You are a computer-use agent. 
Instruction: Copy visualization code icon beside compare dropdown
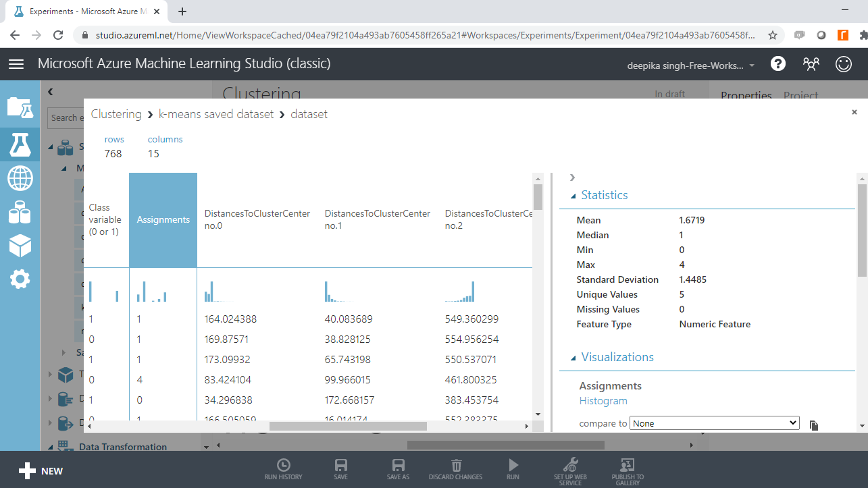click(x=814, y=425)
